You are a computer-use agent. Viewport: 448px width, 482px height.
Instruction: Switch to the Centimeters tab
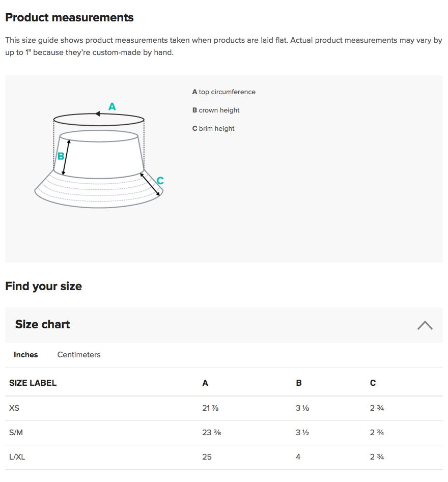click(79, 355)
